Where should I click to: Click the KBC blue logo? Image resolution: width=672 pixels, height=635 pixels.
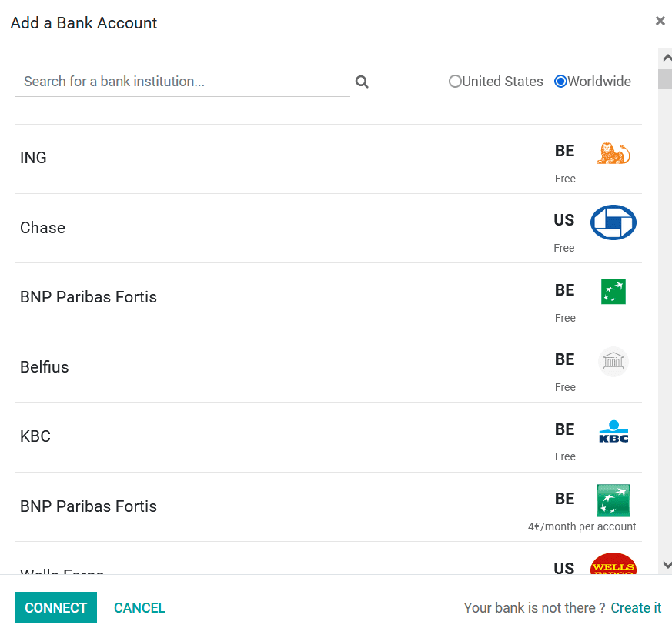[x=613, y=431]
